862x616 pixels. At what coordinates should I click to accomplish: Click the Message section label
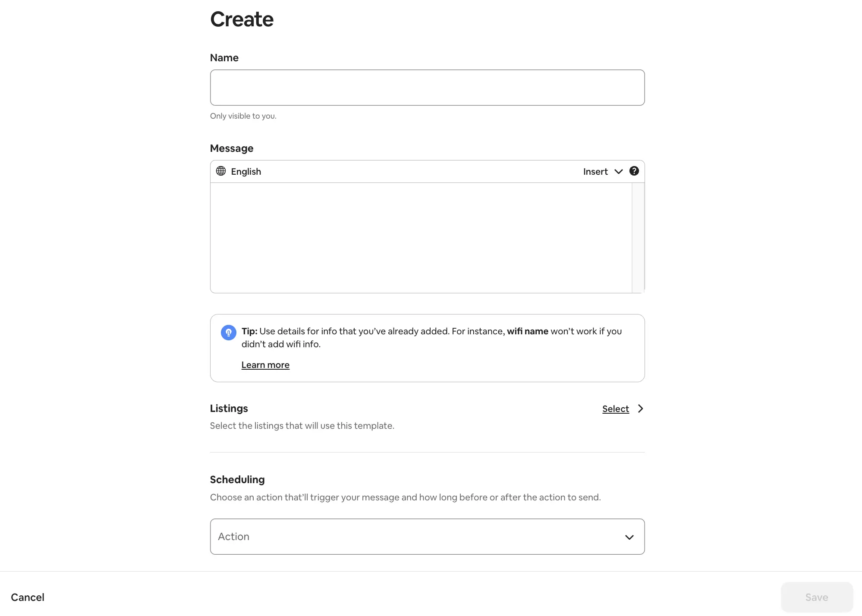click(231, 148)
